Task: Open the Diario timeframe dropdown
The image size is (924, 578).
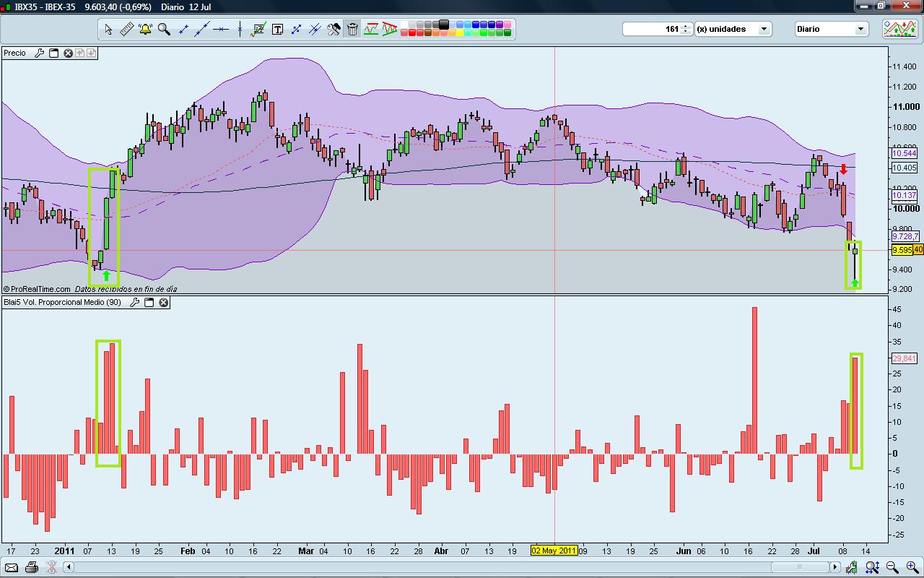Action: point(831,29)
